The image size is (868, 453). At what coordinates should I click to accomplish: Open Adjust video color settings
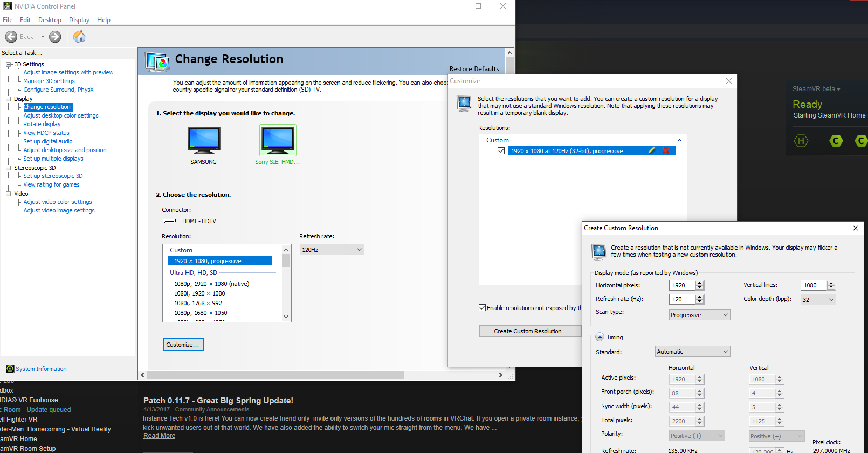[x=58, y=202]
